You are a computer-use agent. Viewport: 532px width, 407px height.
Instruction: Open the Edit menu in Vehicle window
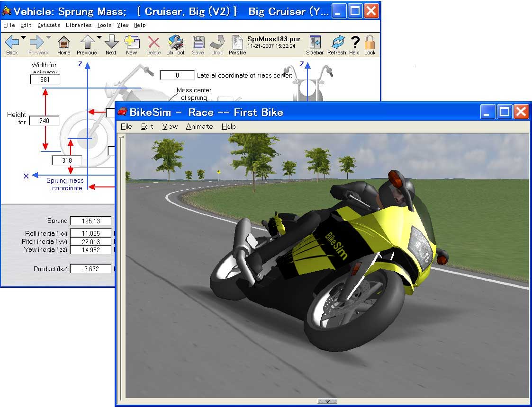coord(26,25)
